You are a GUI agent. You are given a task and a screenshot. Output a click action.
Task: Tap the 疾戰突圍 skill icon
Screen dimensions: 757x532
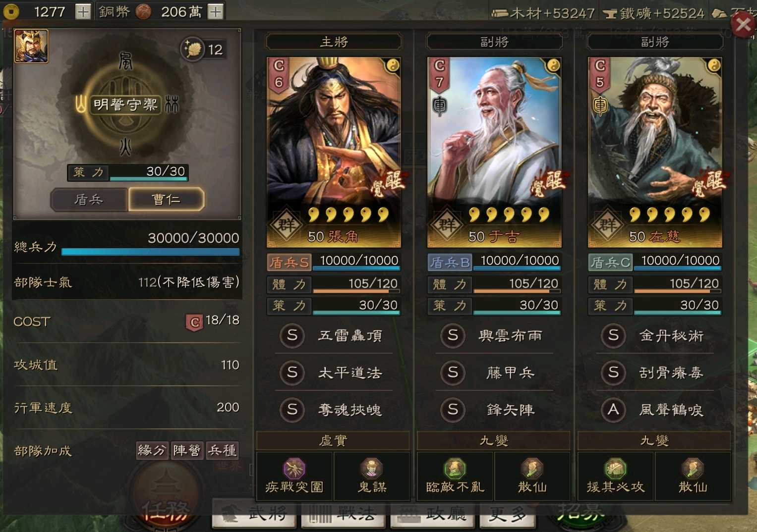[294, 469]
